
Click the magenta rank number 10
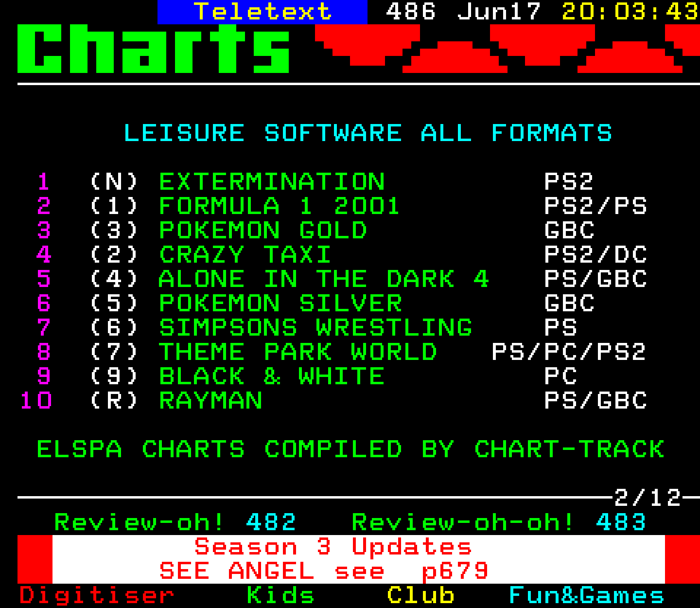(x=36, y=401)
